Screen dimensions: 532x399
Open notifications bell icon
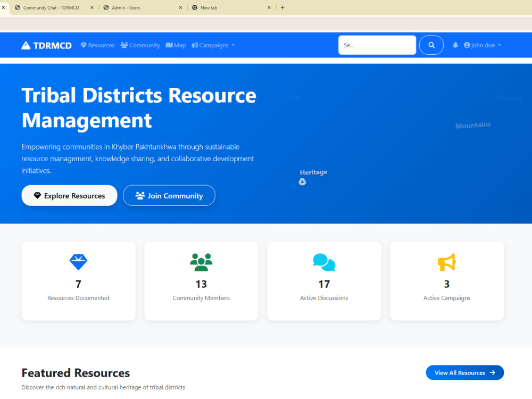455,45
